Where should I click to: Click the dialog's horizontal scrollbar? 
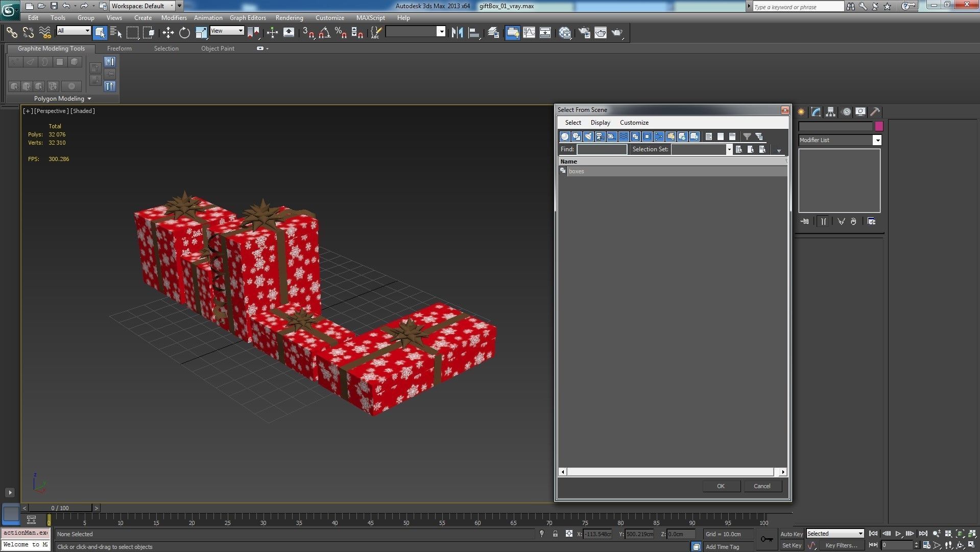673,472
